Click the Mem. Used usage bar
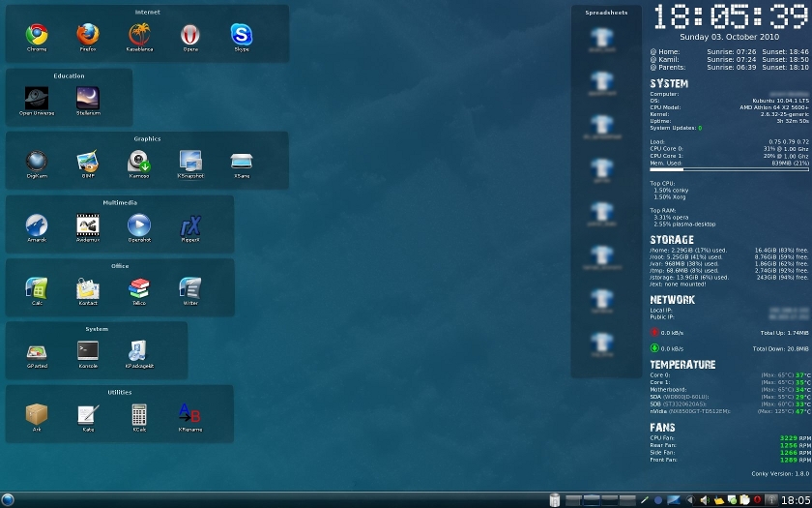Screen dimensions: 812x508 (x=729, y=169)
